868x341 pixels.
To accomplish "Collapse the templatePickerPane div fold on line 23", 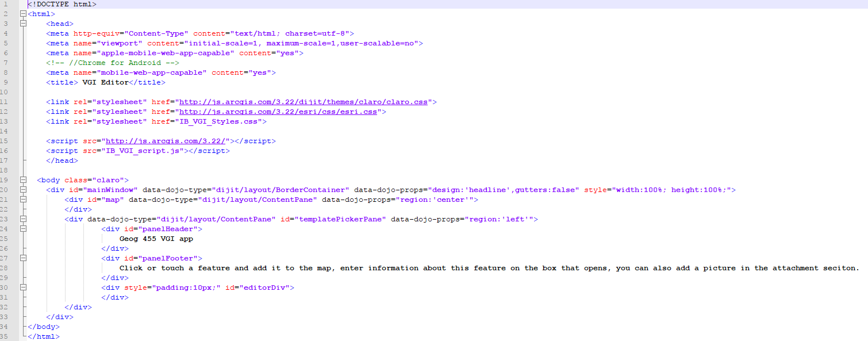I will coord(23,219).
